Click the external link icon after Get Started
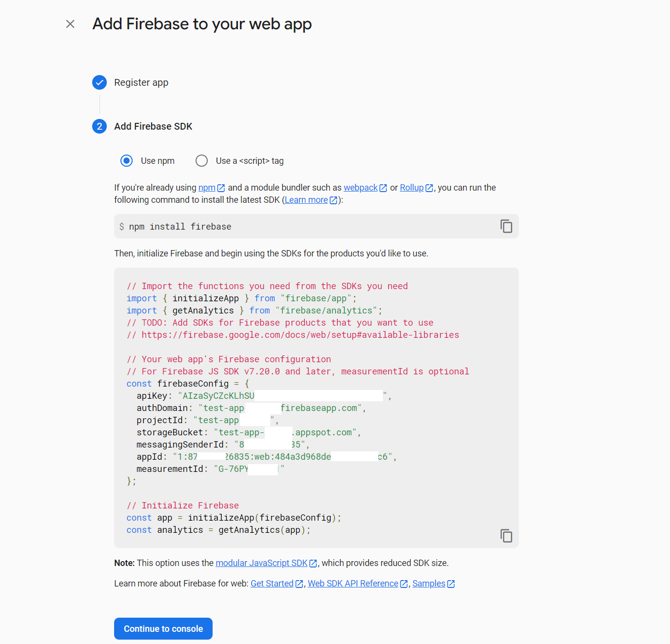 299,584
